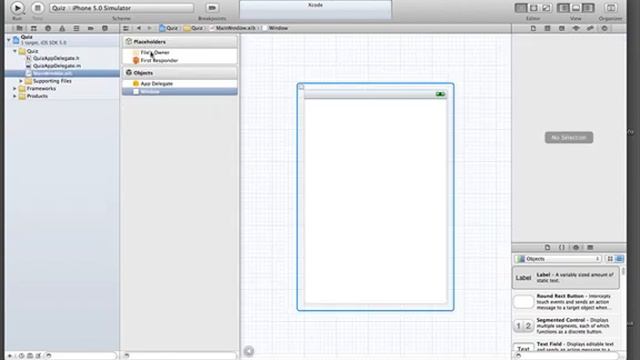
Task: Go forward in jump bar history
Action: pos(149,28)
